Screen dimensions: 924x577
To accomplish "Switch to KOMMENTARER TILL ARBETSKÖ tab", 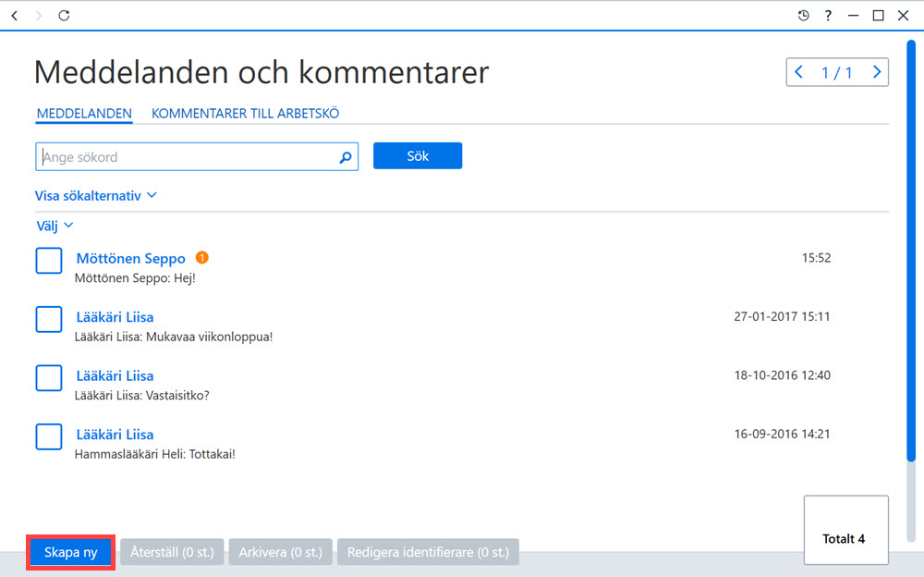I will coord(245,114).
